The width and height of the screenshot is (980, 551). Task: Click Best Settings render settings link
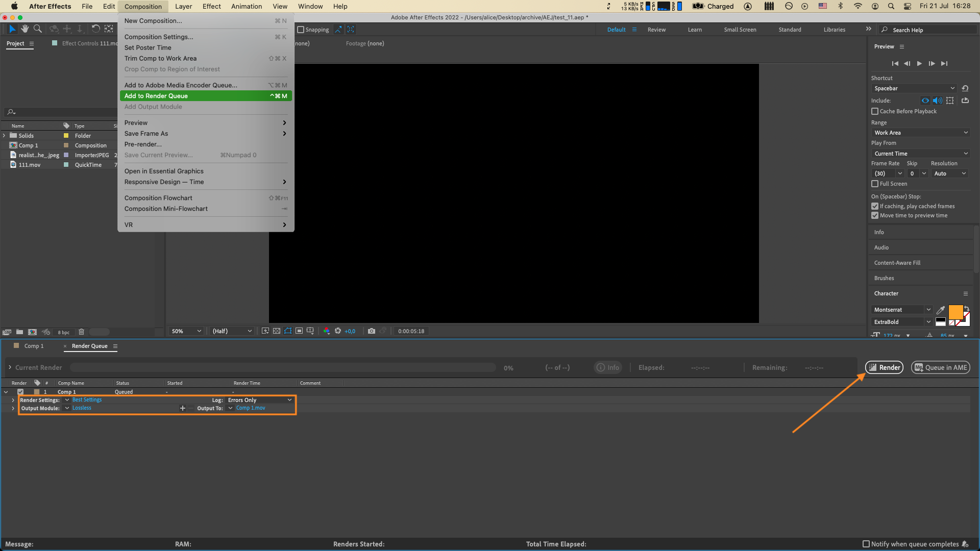point(87,399)
